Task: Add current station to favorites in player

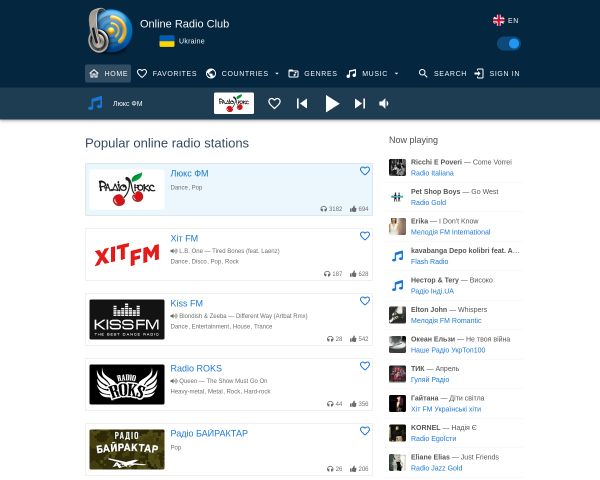Action: pyautogui.click(x=274, y=103)
